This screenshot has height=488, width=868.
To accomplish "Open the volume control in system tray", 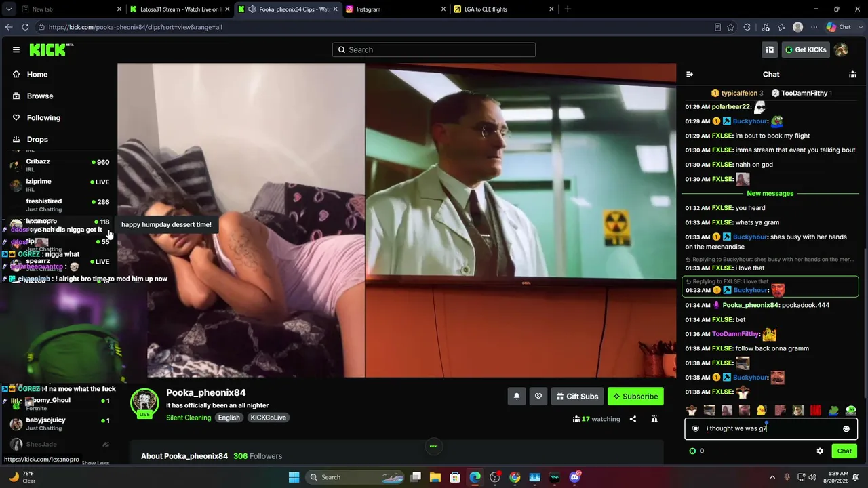I will pyautogui.click(x=813, y=477).
